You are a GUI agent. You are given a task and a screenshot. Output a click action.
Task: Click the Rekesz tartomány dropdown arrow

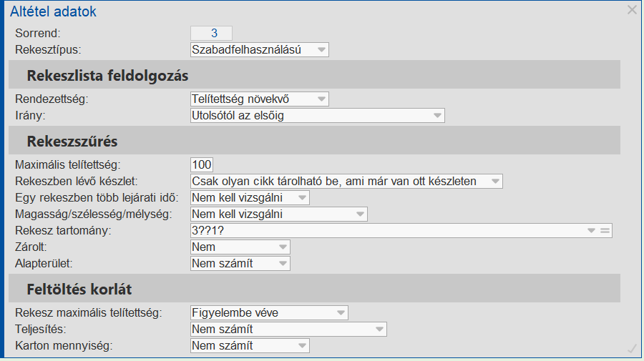(x=591, y=231)
